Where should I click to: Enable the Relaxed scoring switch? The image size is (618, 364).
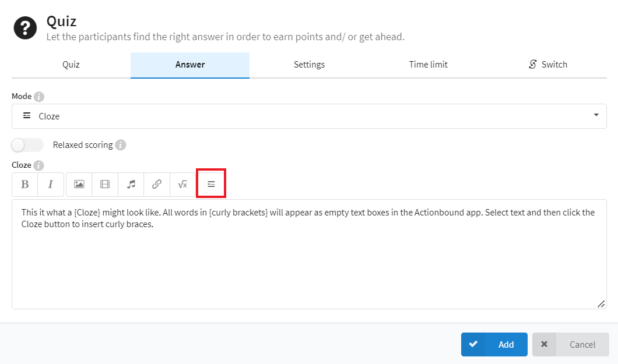27,145
